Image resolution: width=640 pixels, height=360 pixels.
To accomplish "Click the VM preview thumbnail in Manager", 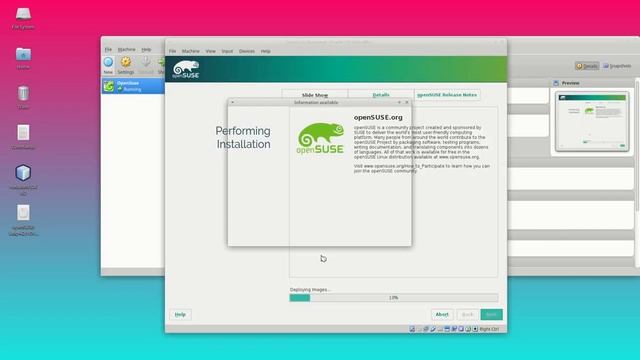I will [x=592, y=121].
